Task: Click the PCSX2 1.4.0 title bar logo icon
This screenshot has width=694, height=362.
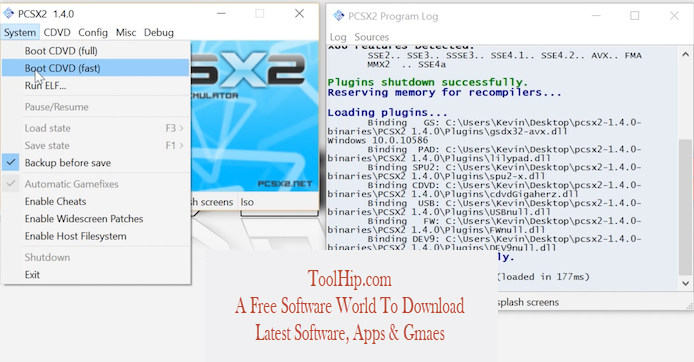Action: 8,14
